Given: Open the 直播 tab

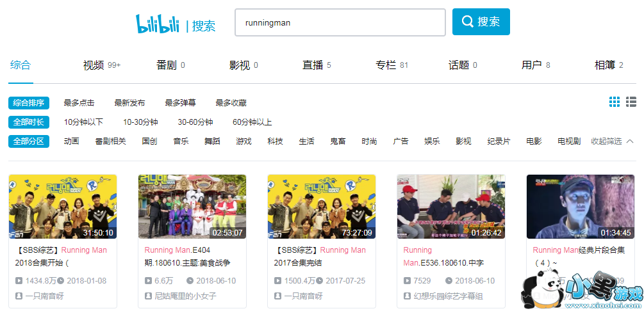Looking at the screenshot, I should tap(317, 65).
